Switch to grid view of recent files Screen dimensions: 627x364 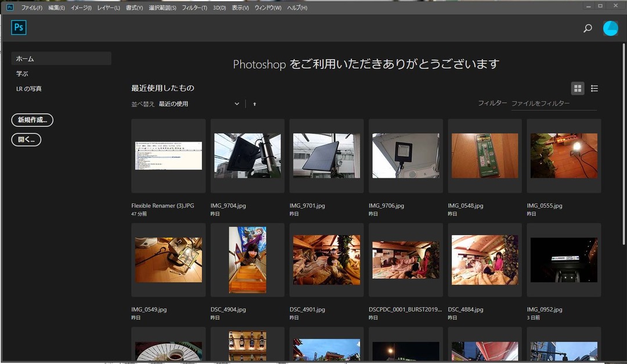coord(578,88)
